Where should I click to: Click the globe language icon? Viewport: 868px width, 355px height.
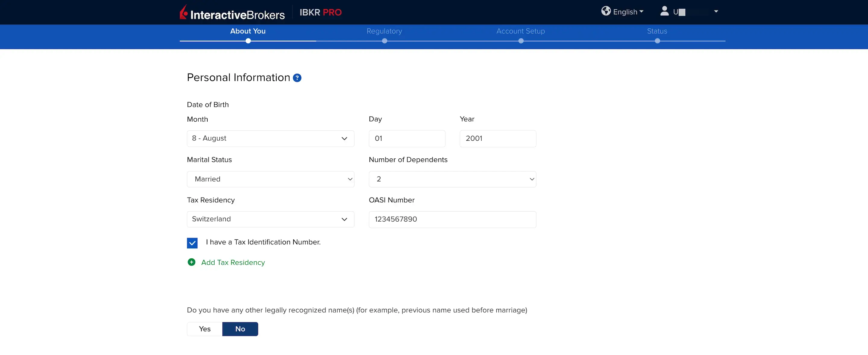[x=605, y=11]
